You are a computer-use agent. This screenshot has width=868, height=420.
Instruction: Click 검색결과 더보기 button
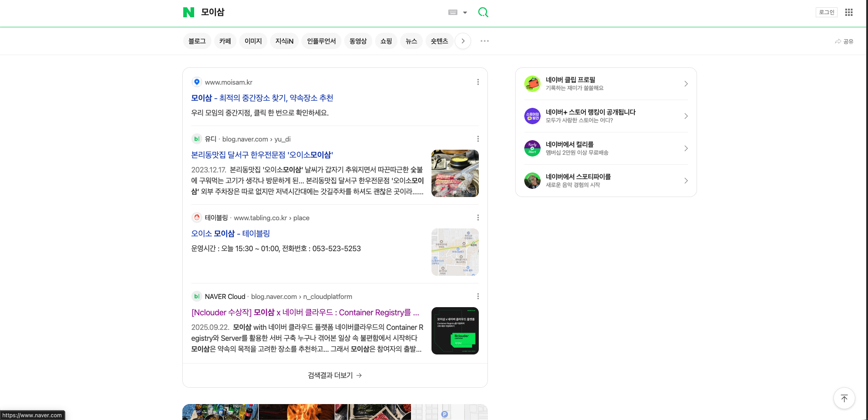[x=335, y=375]
